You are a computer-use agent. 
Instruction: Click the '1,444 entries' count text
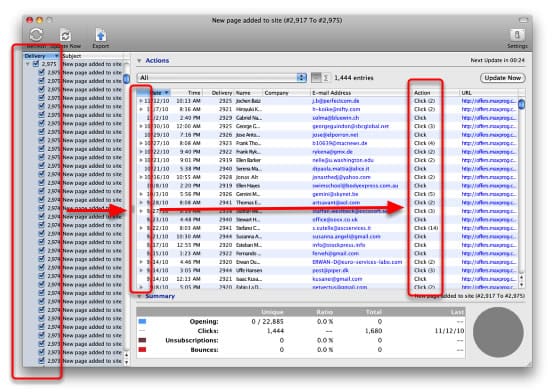point(354,78)
